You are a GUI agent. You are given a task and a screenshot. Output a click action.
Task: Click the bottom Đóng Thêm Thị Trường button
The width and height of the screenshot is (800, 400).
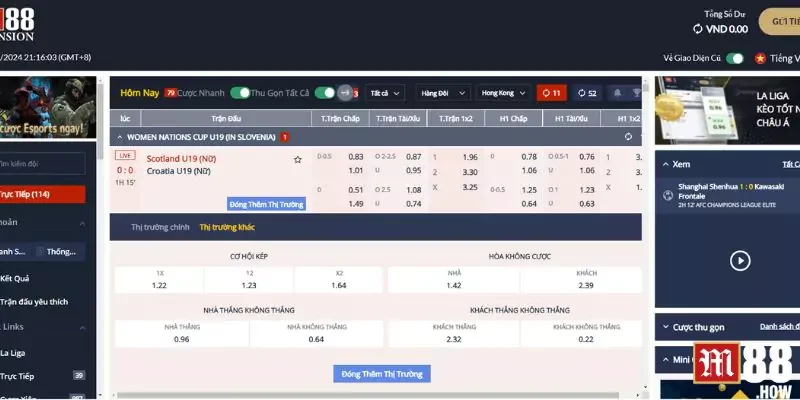382,374
